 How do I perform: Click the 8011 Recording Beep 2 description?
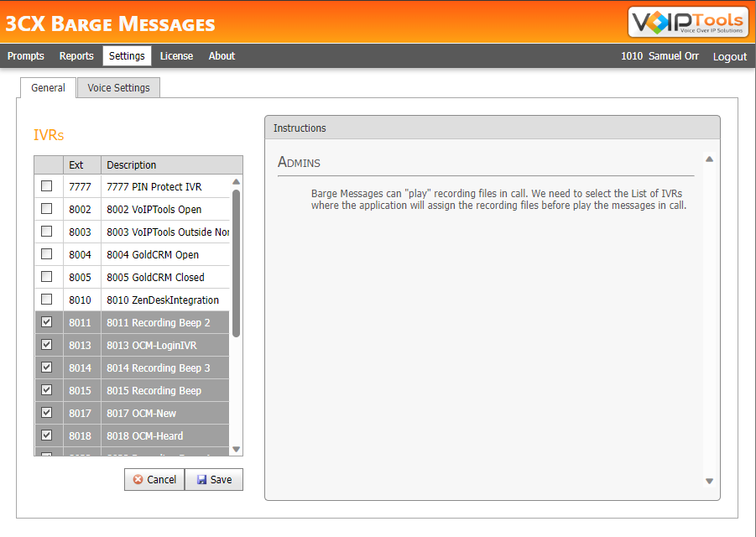point(159,322)
